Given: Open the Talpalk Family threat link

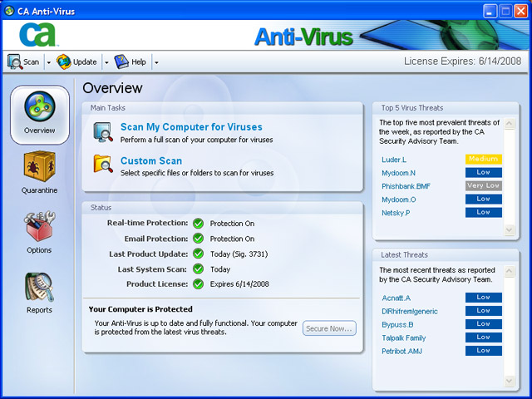Looking at the screenshot, I should (x=403, y=338).
